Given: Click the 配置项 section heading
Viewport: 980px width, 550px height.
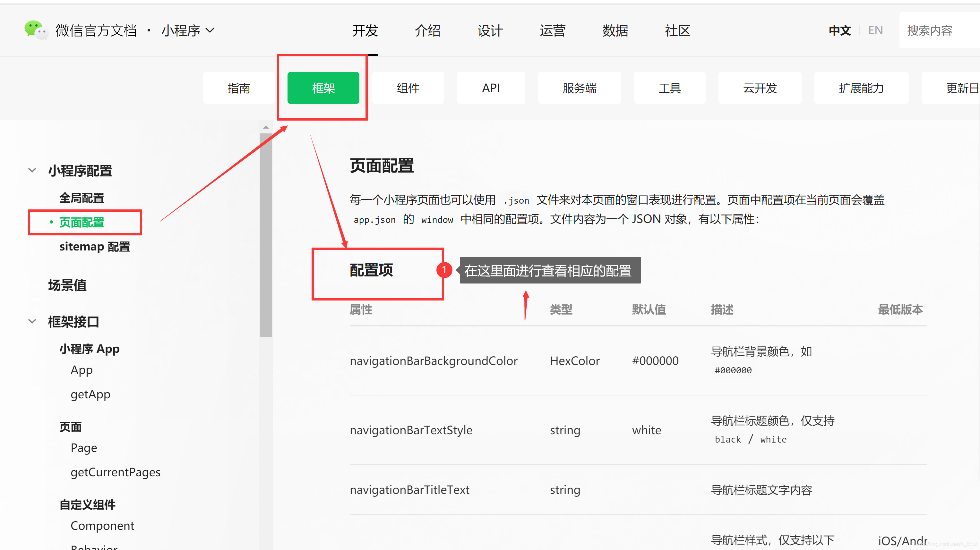Looking at the screenshot, I should click(371, 270).
